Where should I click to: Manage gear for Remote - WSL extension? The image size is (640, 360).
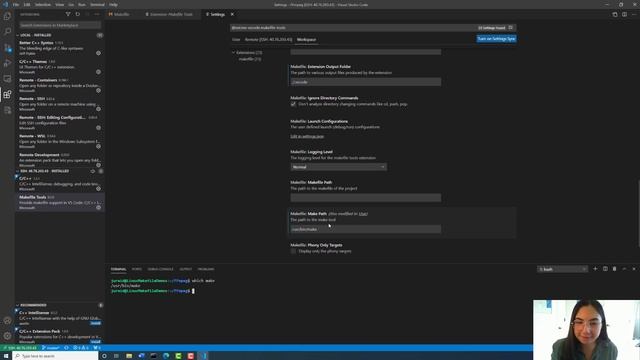[x=98, y=146]
